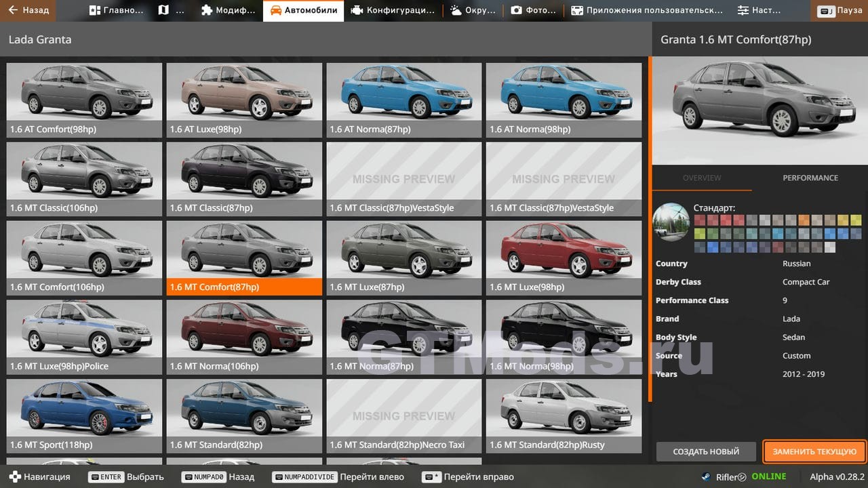Open the Фото camera tab

tap(533, 10)
